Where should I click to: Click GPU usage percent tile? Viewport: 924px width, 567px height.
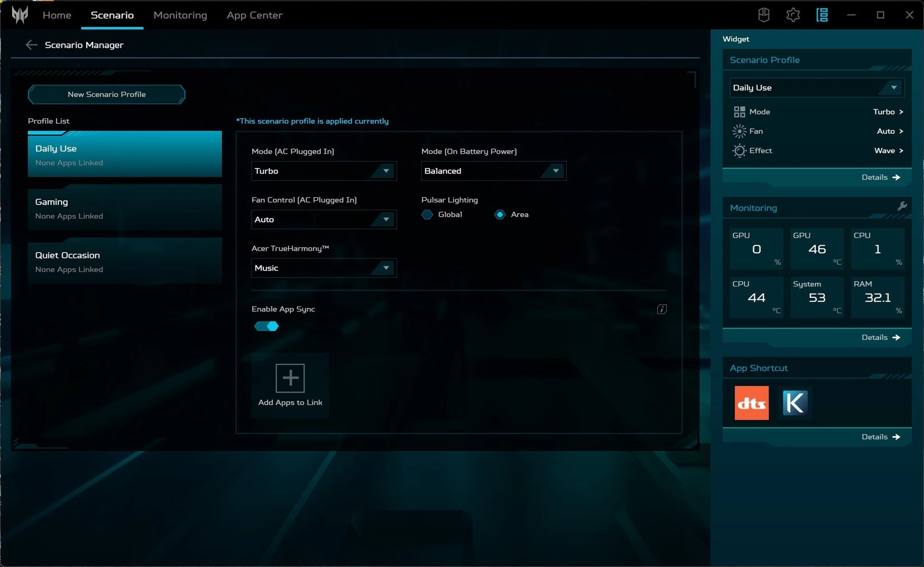coord(756,249)
